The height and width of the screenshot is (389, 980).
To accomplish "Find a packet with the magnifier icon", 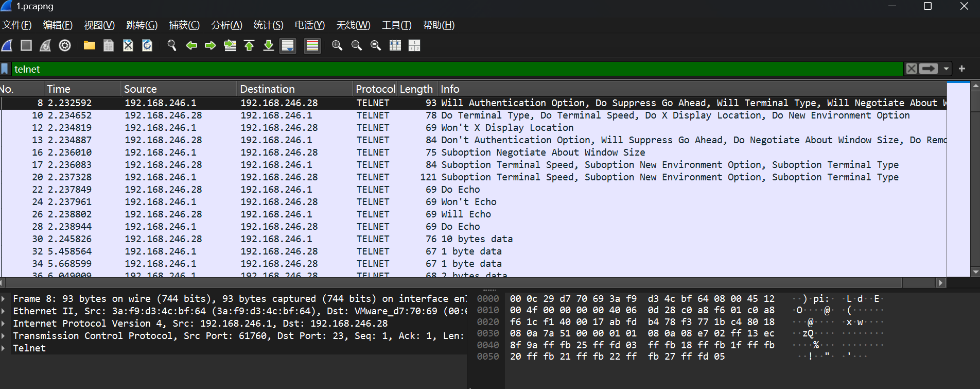I will point(172,46).
